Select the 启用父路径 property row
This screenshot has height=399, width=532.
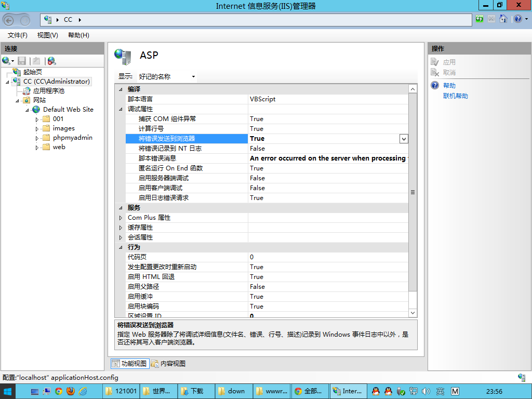point(267,287)
